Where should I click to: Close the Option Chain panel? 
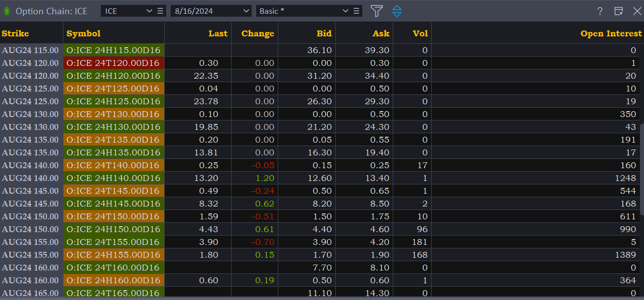pyautogui.click(x=637, y=11)
